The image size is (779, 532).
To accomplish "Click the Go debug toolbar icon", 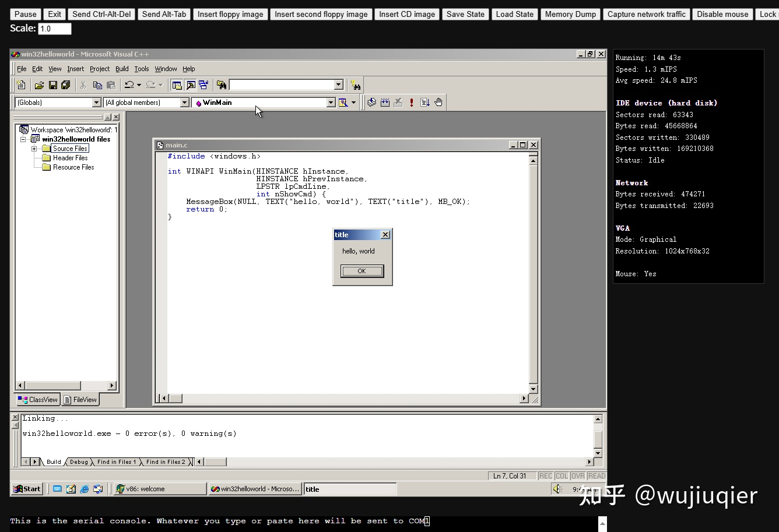I will tap(425, 103).
